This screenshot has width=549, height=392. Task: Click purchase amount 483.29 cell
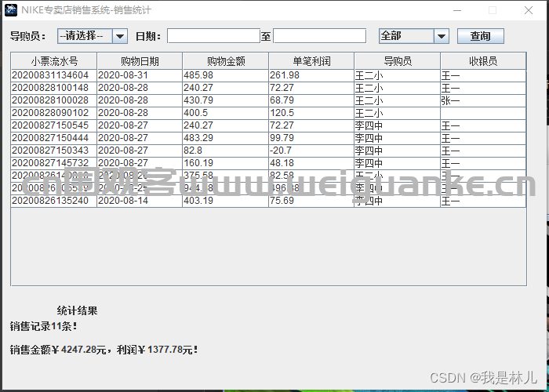[x=226, y=138]
